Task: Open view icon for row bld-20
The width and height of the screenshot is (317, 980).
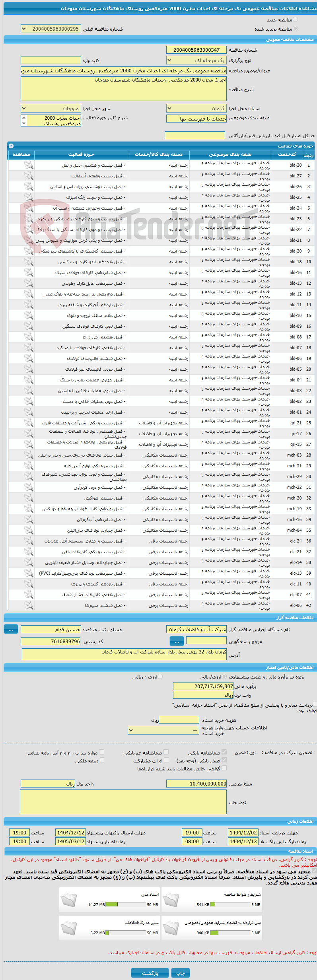Action: pyautogui.click(x=29, y=251)
